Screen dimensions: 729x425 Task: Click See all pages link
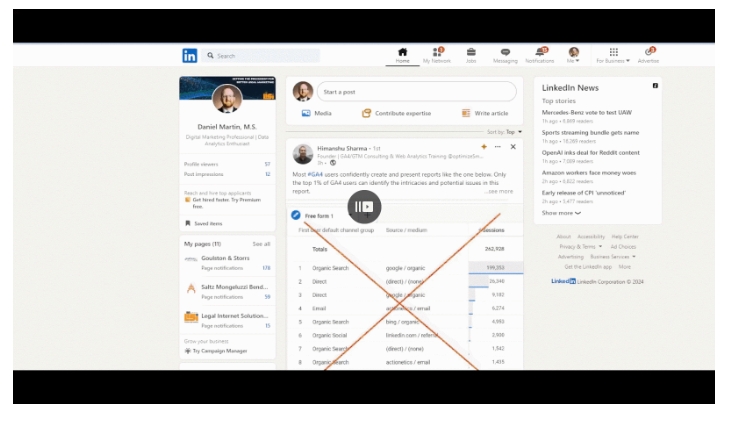(261, 244)
